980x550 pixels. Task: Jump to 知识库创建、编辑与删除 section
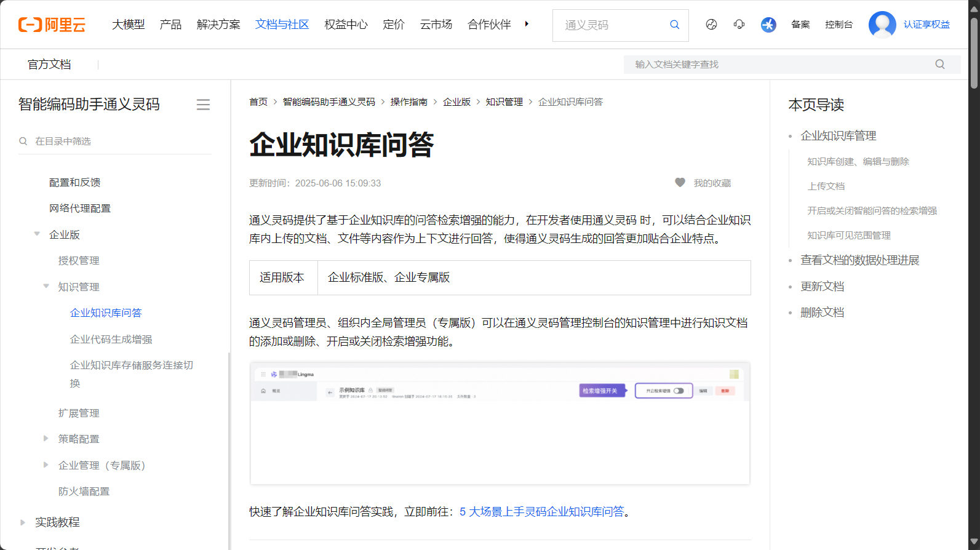pyautogui.click(x=858, y=162)
